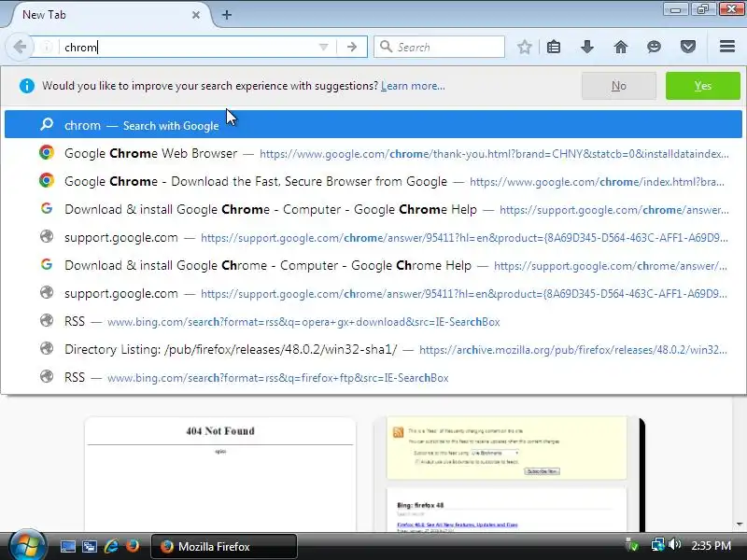Click the 2:35 PM clock
The image size is (747, 560).
711,545
